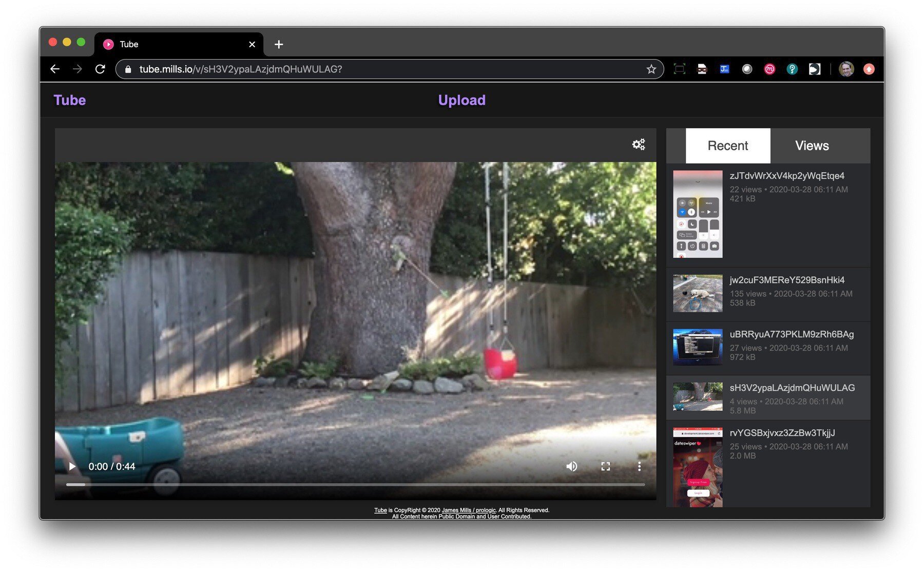924x572 pixels.
Task: Click the red update icon in the browser toolbar
Action: pos(869,69)
